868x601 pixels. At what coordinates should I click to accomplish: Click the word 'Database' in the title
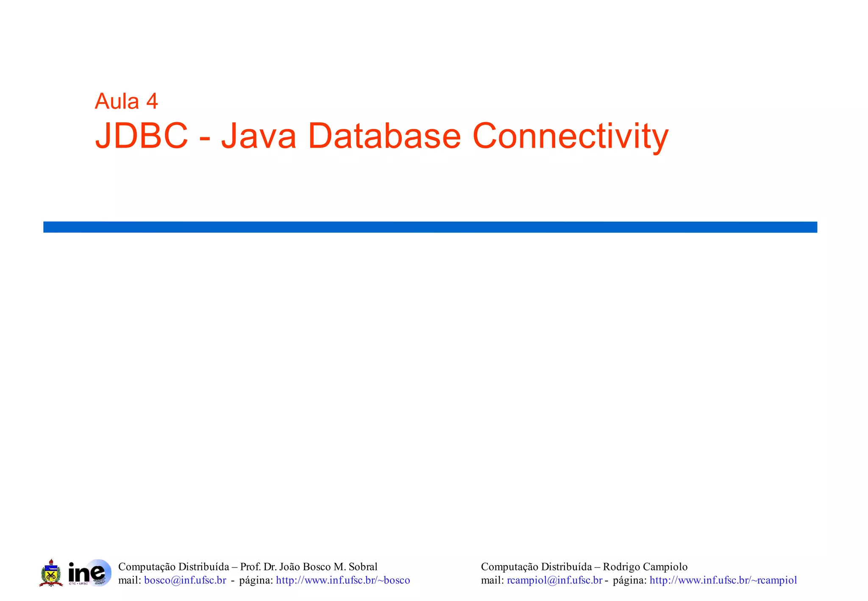click(x=384, y=136)
